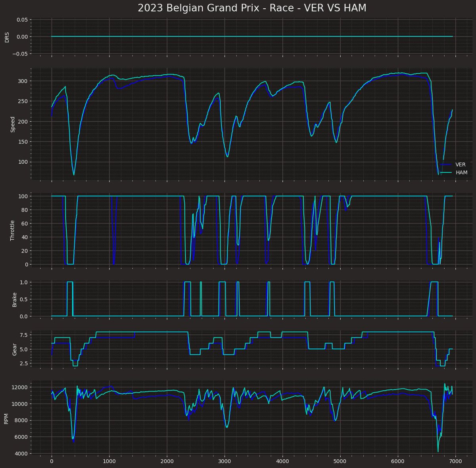Click the 0.5 tick on the Brake axis
The height and width of the screenshot is (468, 476).
pyautogui.click(x=23, y=299)
